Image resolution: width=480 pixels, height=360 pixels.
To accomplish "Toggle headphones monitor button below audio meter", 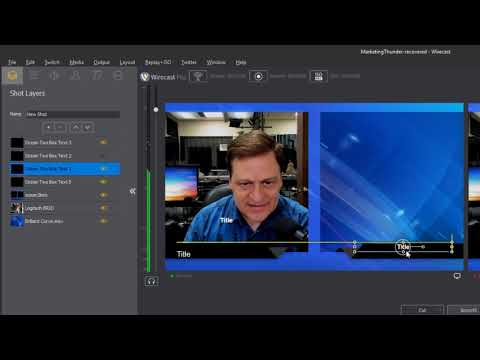I will tap(151, 282).
